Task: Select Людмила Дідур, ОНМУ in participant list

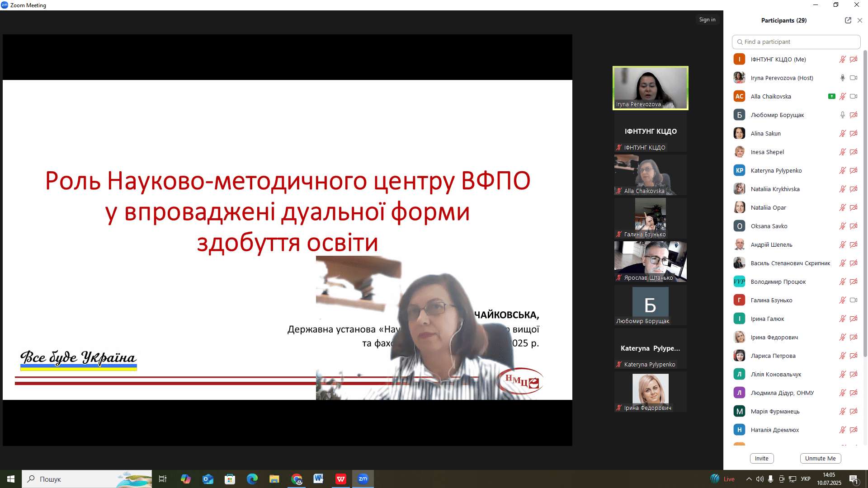Action: pyautogui.click(x=796, y=393)
